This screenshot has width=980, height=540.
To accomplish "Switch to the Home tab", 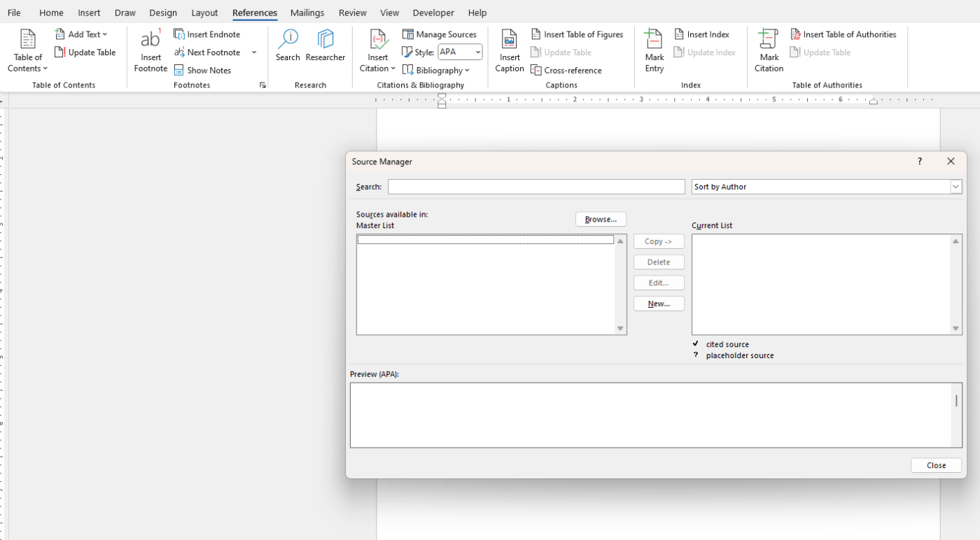I will (51, 13).
